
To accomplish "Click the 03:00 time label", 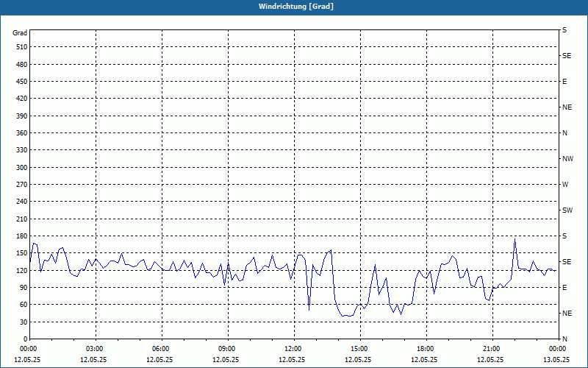I will pos(96,349).
